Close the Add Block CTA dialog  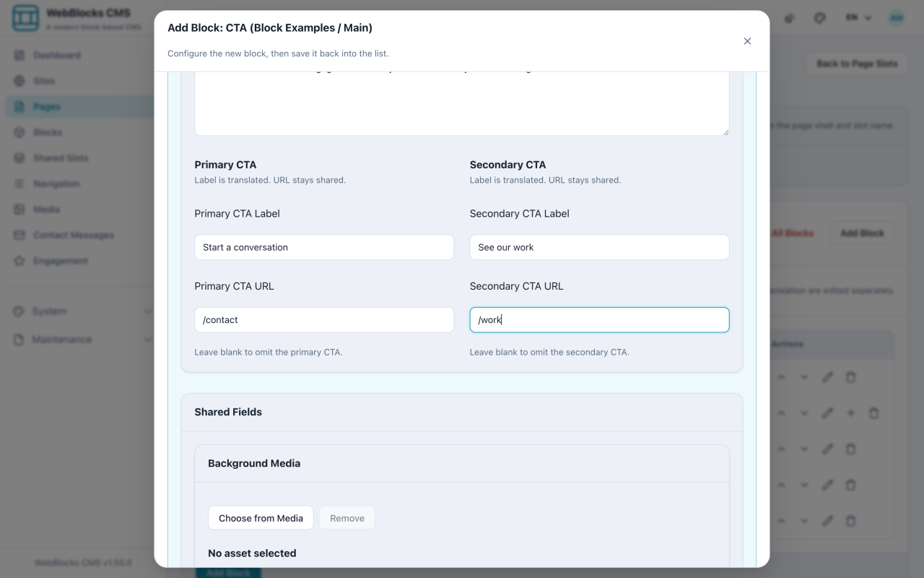pyautogui.click(x=747, y=41)
